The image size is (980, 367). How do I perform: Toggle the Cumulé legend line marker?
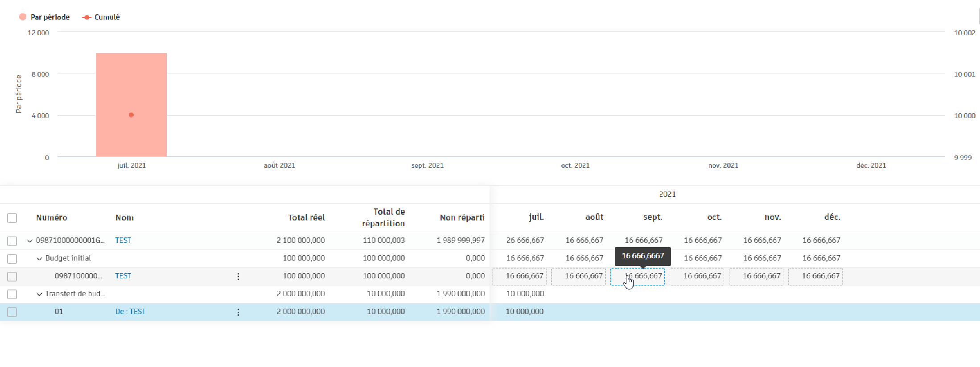[x=87, y=17]
